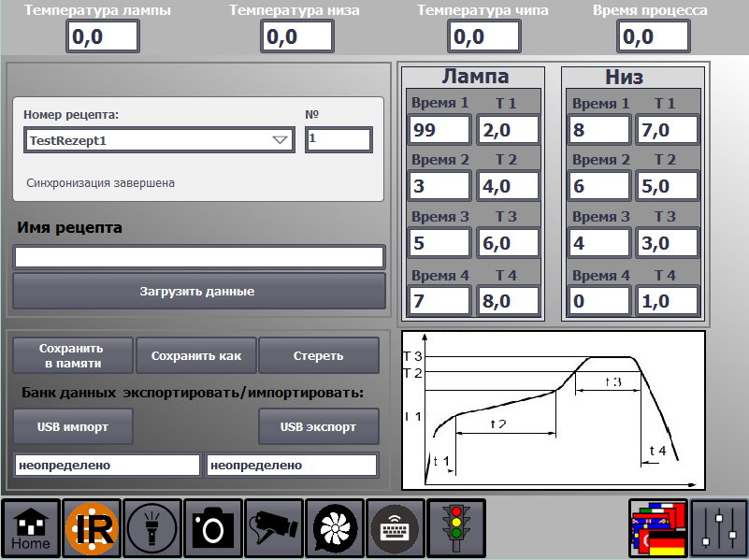Viewport: 749px width, 560px height.
Task: Open the language flags selector
Action: click(658, 528)
